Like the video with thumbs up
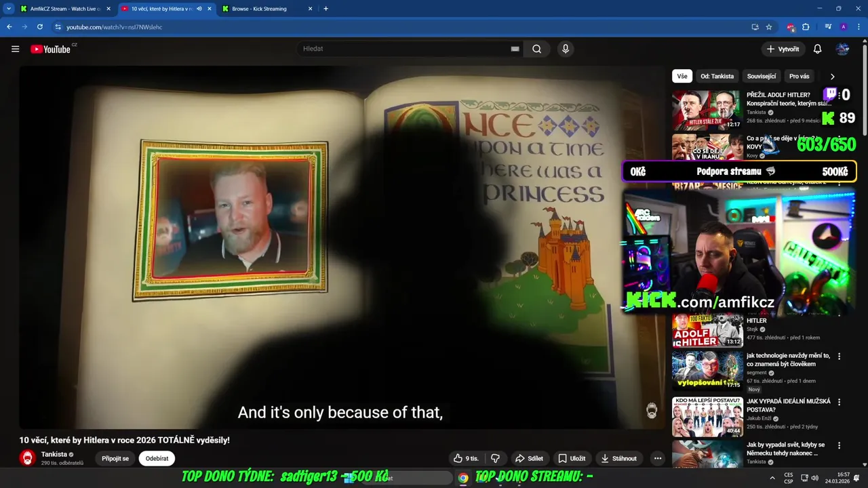 pos(466,458)
